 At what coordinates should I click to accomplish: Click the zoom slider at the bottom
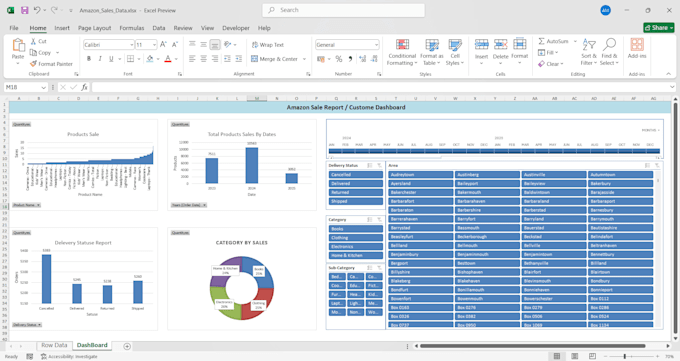pos(631,356)
